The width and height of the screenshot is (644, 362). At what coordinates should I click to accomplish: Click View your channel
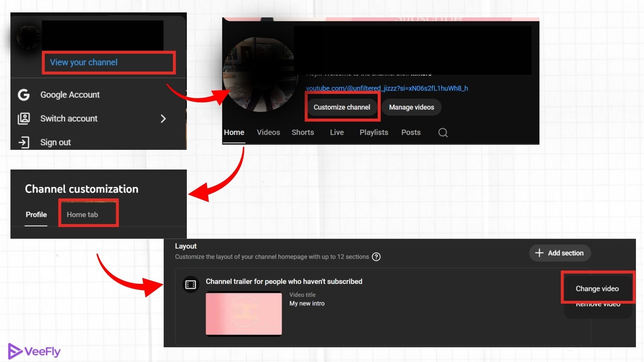pyautogui.click(x=84, y=62)
